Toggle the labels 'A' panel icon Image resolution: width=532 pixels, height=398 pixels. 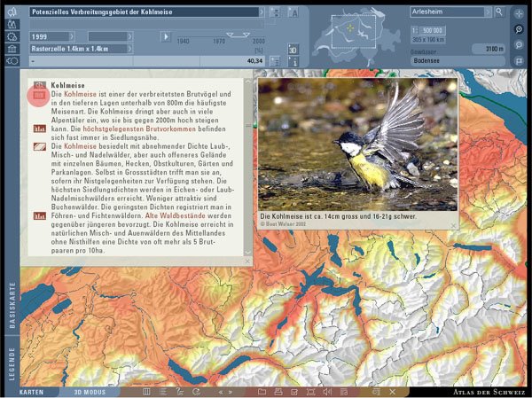click(x=293, y=12)
